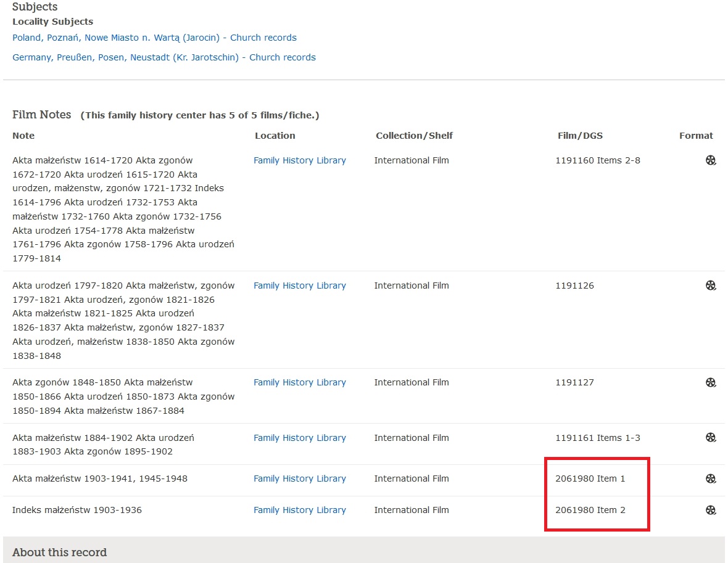Open Poland, Poznań, Nowe Miasto church records link
Screen dimensions: 728x563
click(x=154, y=38)
